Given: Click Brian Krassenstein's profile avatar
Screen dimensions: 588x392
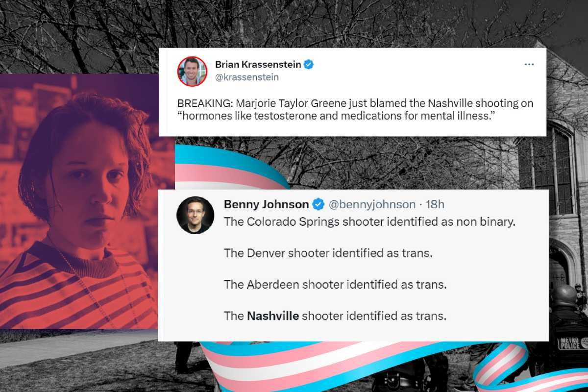Looking at the screenshot, I should (192, 71).
